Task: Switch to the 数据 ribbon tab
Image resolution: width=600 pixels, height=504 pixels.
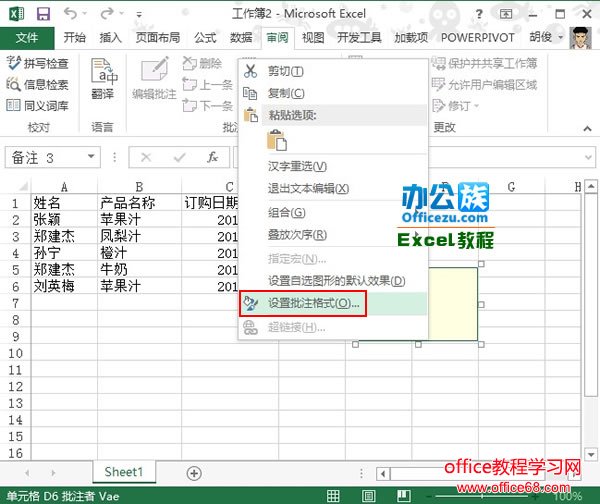Action: point(241,38)
